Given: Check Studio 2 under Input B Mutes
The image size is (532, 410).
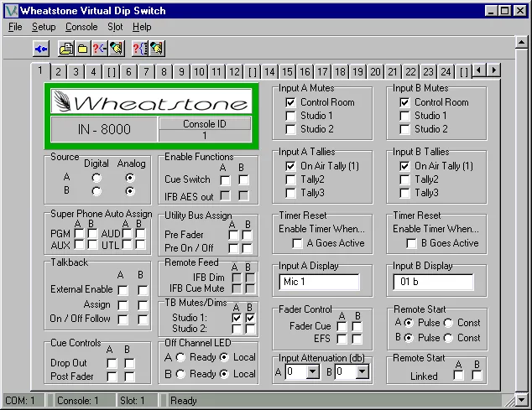Looking at the screenshot, I should tap(404, 129).
